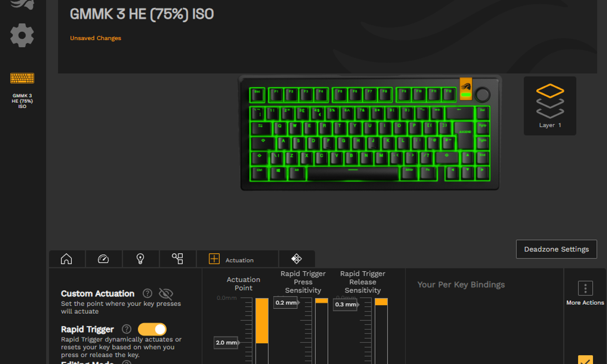The width and height of the screenshot is (607, 364).
Task: Select the Fn key on the keyboard
Action: click(x=427, y=173)
